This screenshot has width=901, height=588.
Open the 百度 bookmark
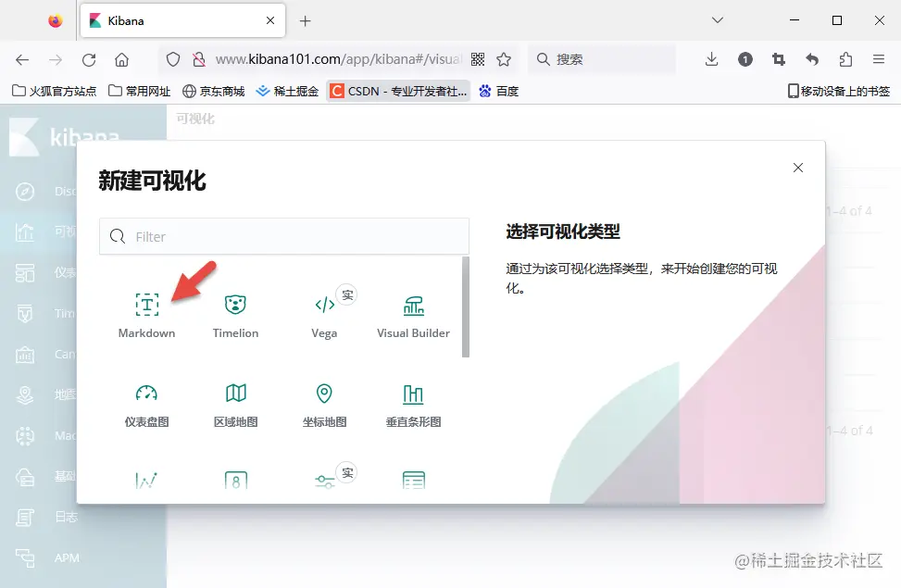click(x=499, y=91)
